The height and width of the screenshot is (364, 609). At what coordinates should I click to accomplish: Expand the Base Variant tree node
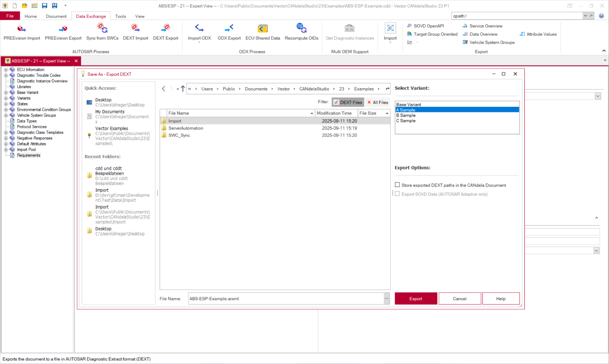pyautogui.click(x=6, y=92)
